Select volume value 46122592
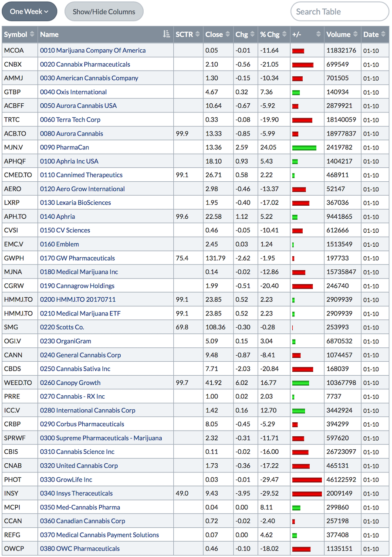 coord(341,479)
